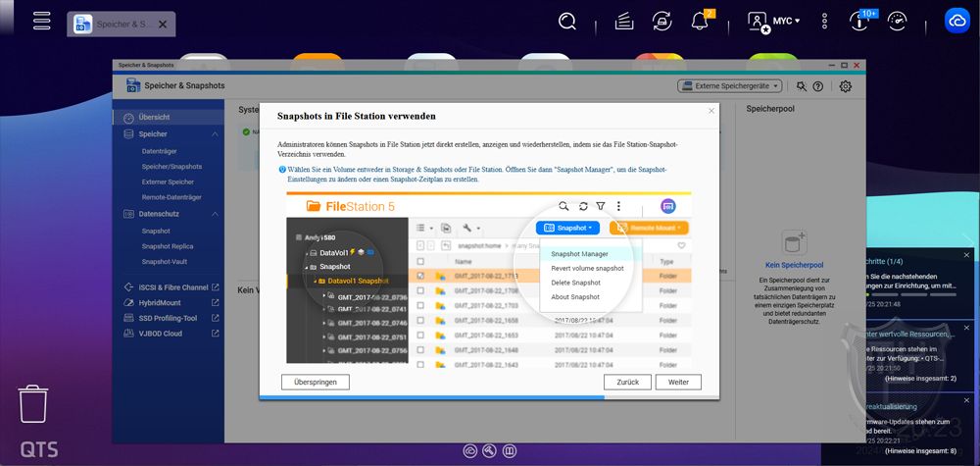Open the desktop trash bin icon
The width and height of the screenshot is (980, 466).
point(32,403)
